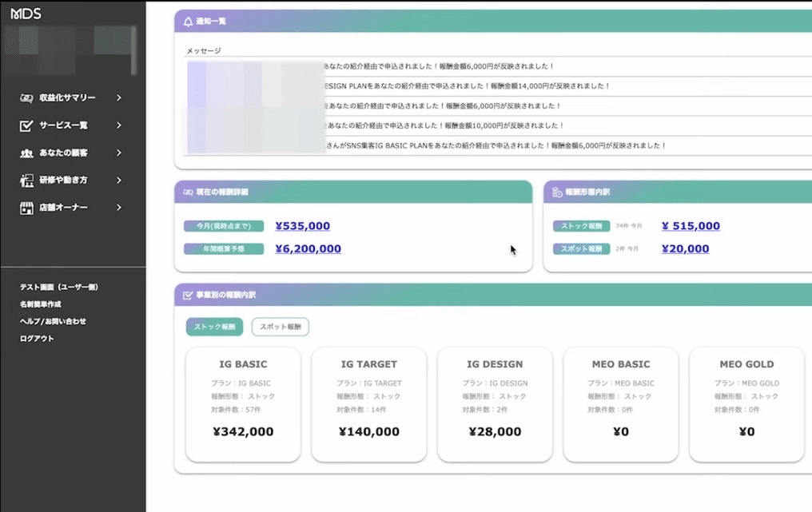Screen dimensions: 812x512
Task: Expand the サービス一覧 chevron arrow
Action: pos(118,125)
